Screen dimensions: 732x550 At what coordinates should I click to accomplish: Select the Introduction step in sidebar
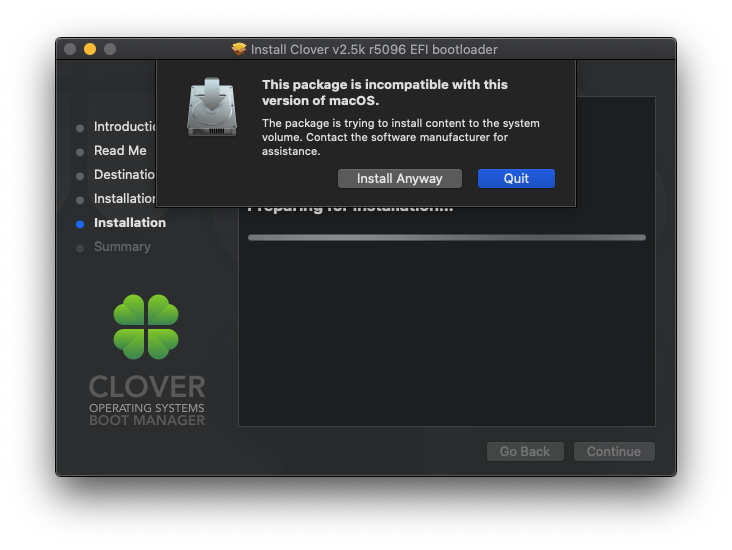(125, 127)
